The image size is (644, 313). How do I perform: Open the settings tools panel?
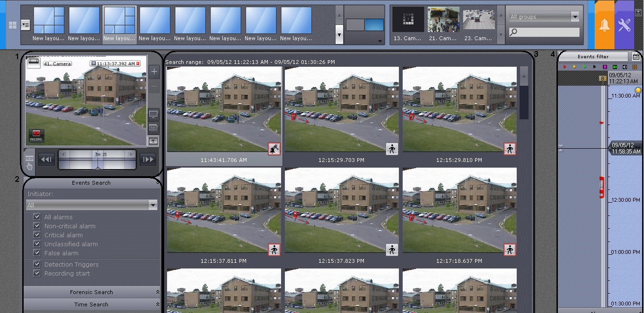pos(624,25)
